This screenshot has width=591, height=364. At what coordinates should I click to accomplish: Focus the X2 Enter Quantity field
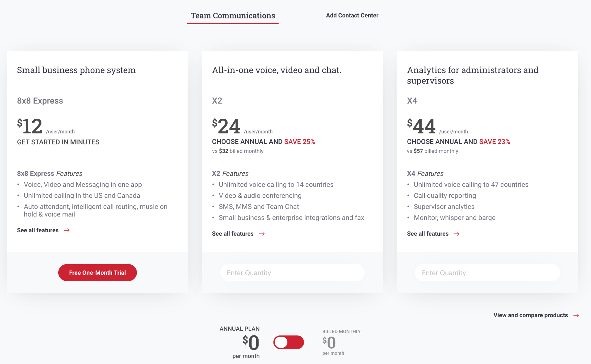point(292,273)
